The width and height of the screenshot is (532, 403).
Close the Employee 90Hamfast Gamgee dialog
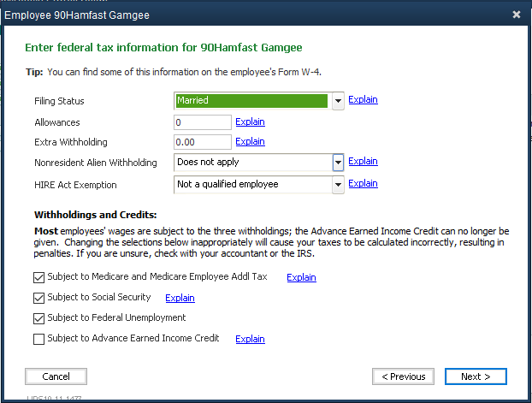point(516,15)
